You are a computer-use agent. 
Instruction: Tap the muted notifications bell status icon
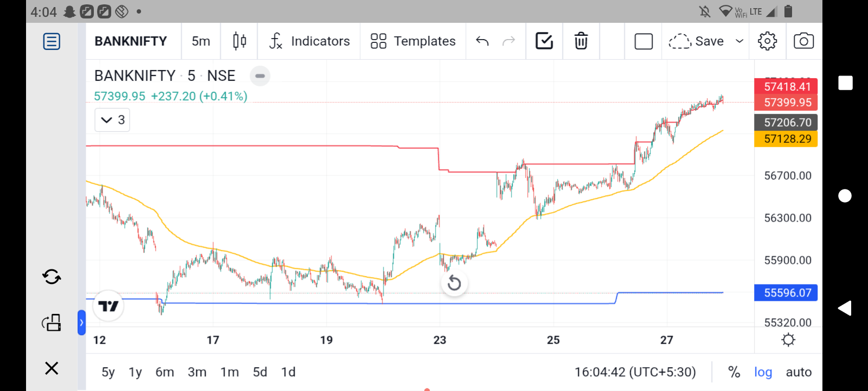click(x=705, y=11)
